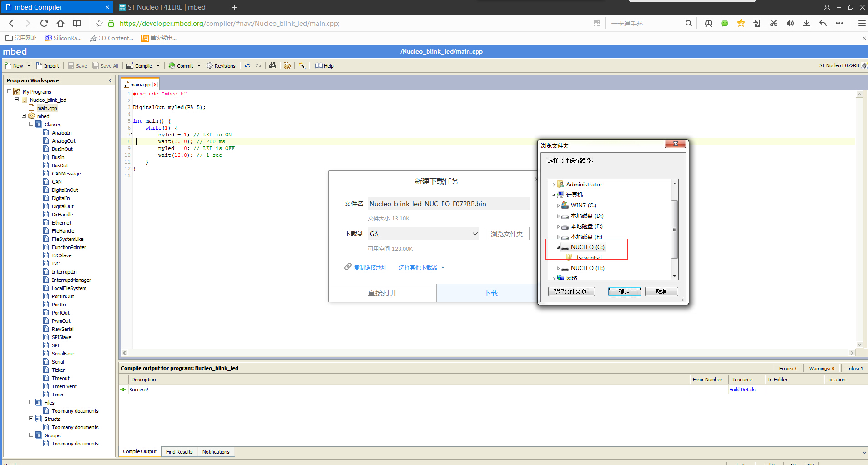Screen dimensions: 868x465
Task: Switch to the Notifications tab
Action: [216, 452]
